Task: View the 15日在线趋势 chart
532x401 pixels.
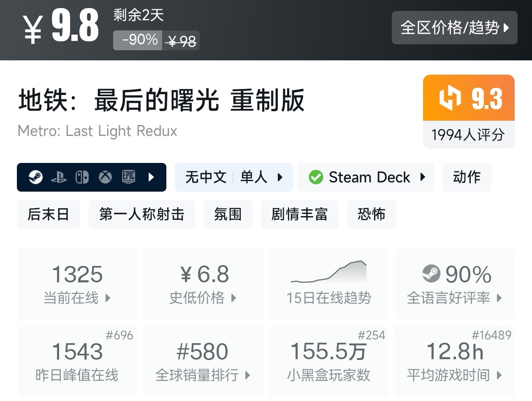Action: pyautogui.click(x=328, y=284)
